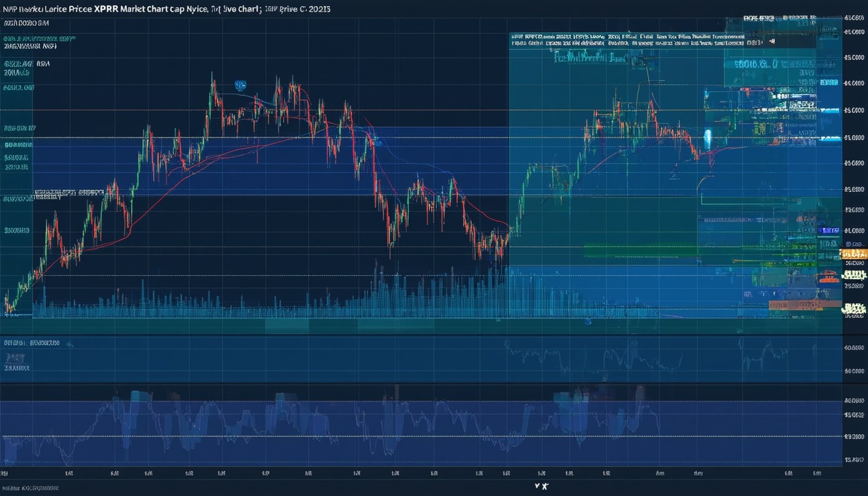Click the large price readout in the top-right panel

click(761, 64)
